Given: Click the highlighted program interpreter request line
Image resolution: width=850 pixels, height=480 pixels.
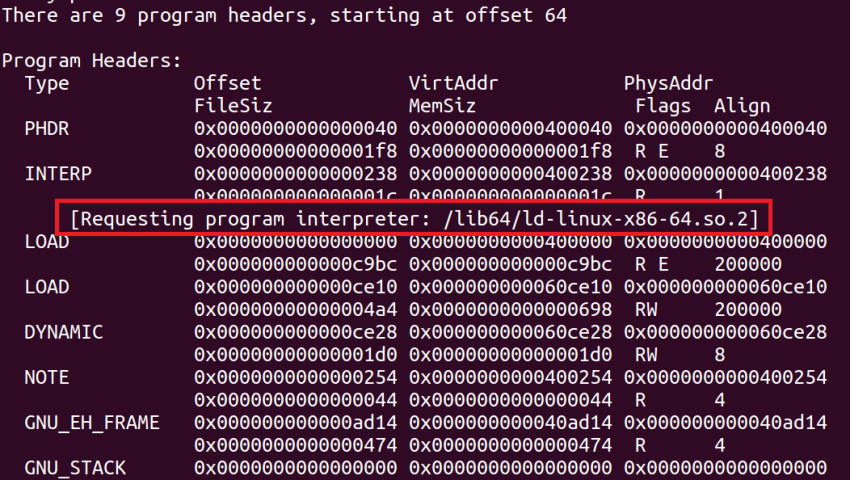Looking at the screenshot, I should click(x=414, y=218).
